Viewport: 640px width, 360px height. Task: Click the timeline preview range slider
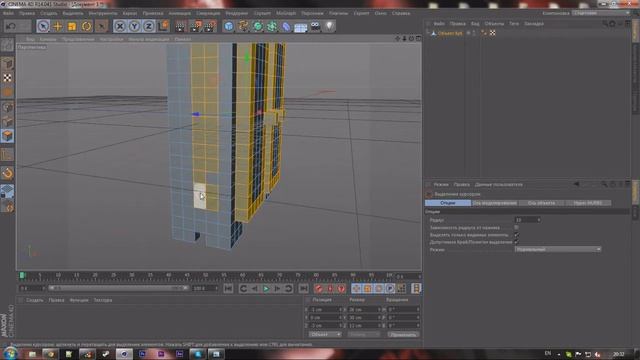[118, 288]
